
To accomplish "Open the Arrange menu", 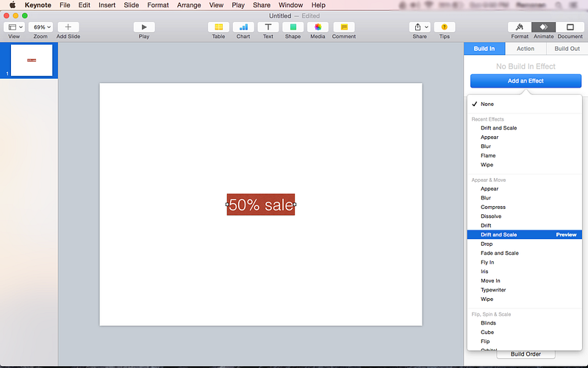I will [x=189, y=5].
